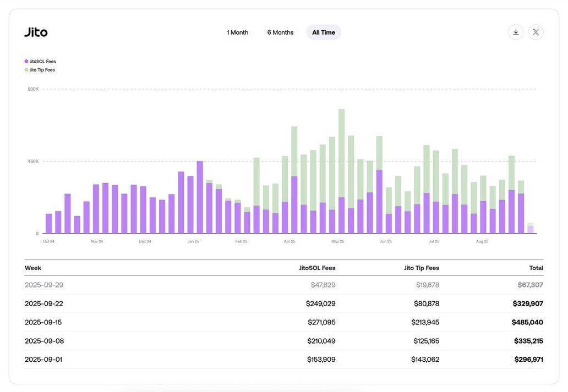The height and width of the screenshot is (392, 568).
Task: Select the 2025-09-29 week row
Action: [44, 285]
